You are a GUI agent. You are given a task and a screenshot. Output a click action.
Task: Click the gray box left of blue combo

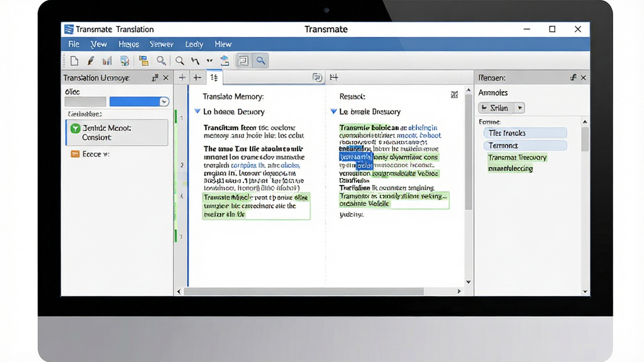tap(86, 101)
